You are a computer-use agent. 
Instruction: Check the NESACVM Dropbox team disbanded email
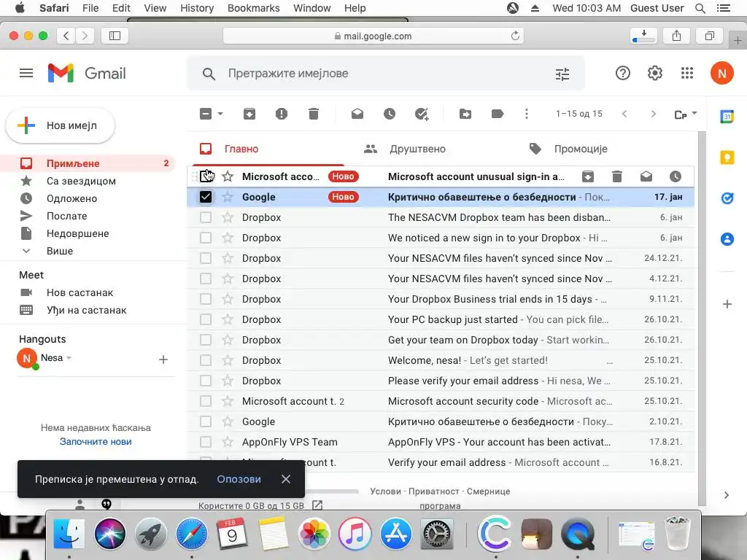(205, 217)
